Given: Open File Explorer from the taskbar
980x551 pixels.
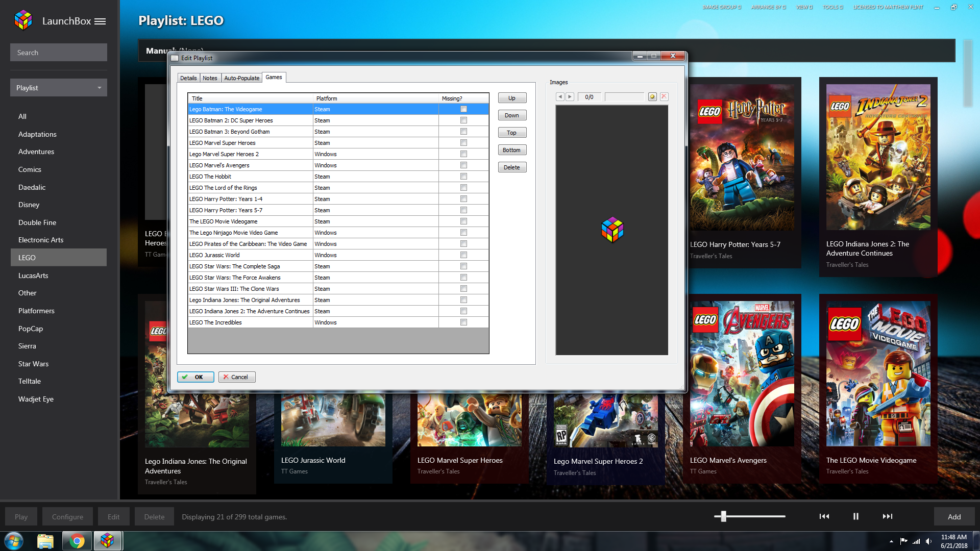Looking at the screenshot, I should coord(45,541).
